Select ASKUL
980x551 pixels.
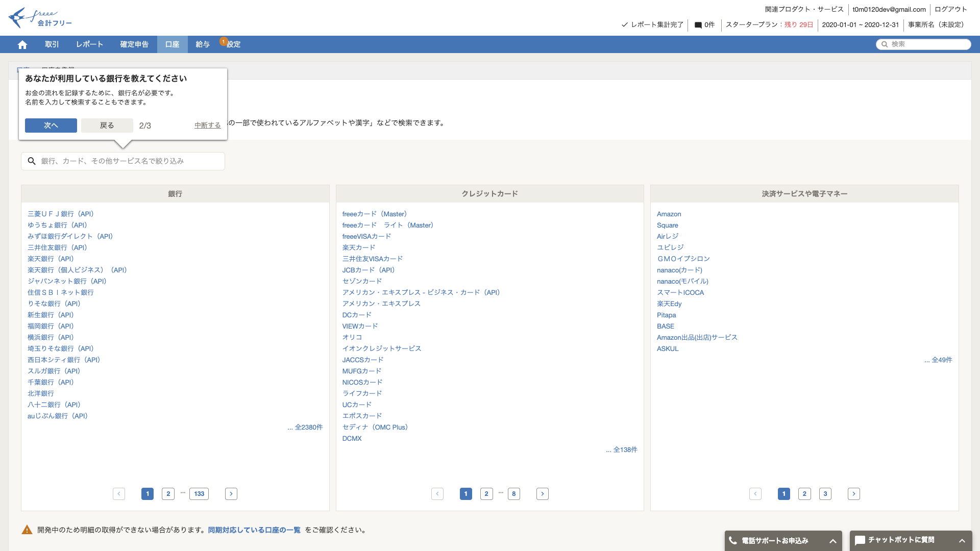668,349
